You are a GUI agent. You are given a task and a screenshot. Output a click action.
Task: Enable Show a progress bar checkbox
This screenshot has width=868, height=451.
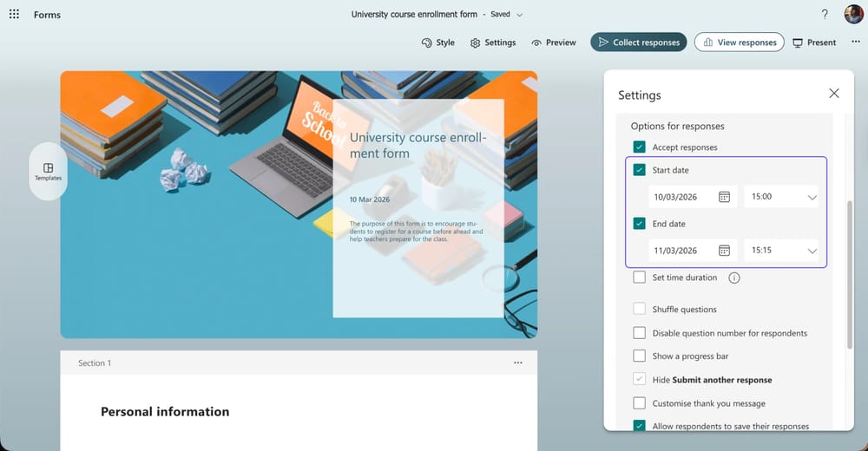pyautogui.click(x=640, y=356)
